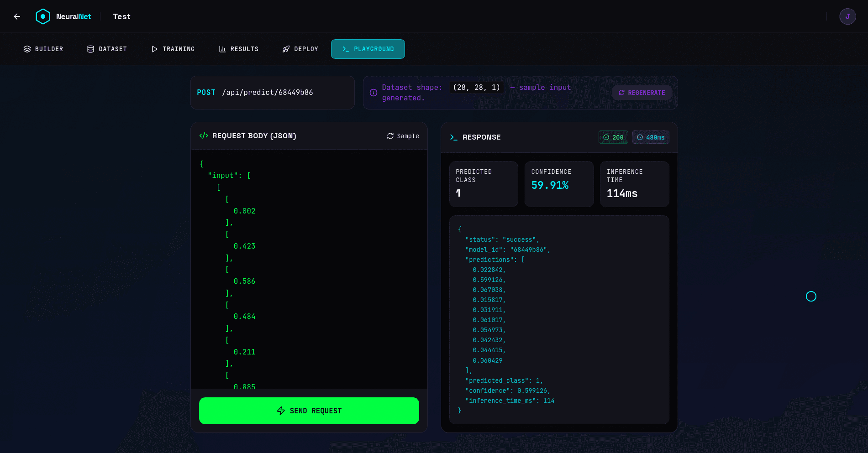The width and height of the screenshot is (868, 453).
Task: Click the "predicted_class": 1 line
Action: tap(504, 381)
